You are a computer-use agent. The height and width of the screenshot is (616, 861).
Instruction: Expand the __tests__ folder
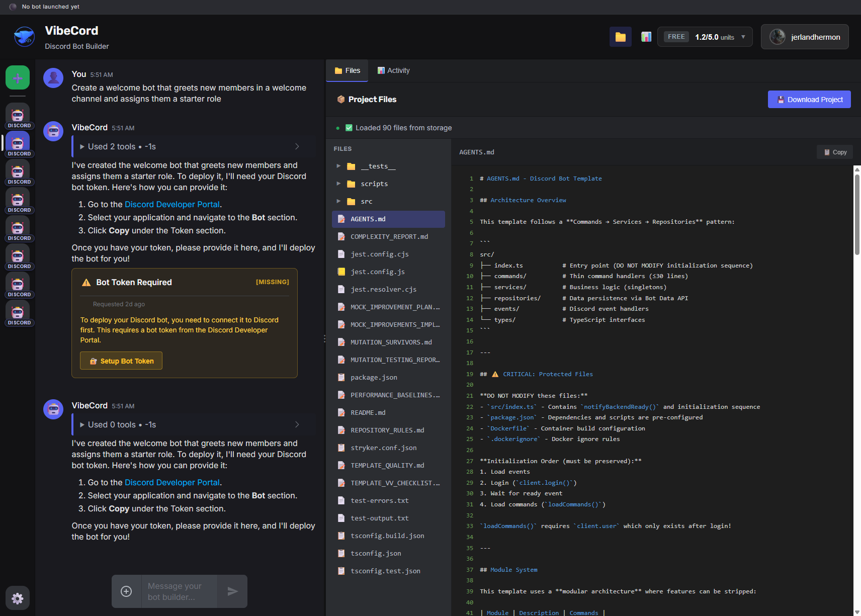point(338,166)
